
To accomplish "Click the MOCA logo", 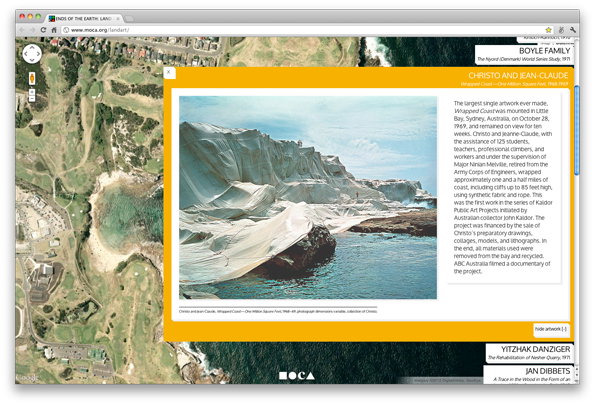I will click(297, 375).
